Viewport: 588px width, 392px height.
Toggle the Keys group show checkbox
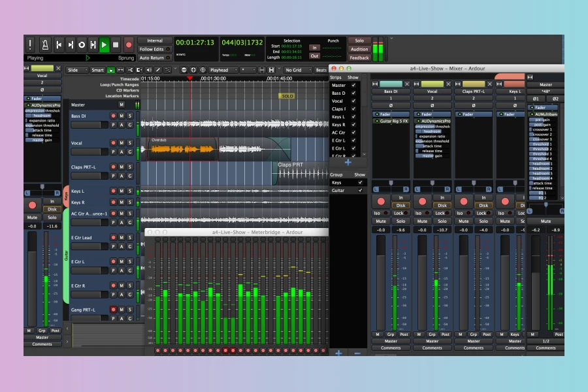[360, 183]
